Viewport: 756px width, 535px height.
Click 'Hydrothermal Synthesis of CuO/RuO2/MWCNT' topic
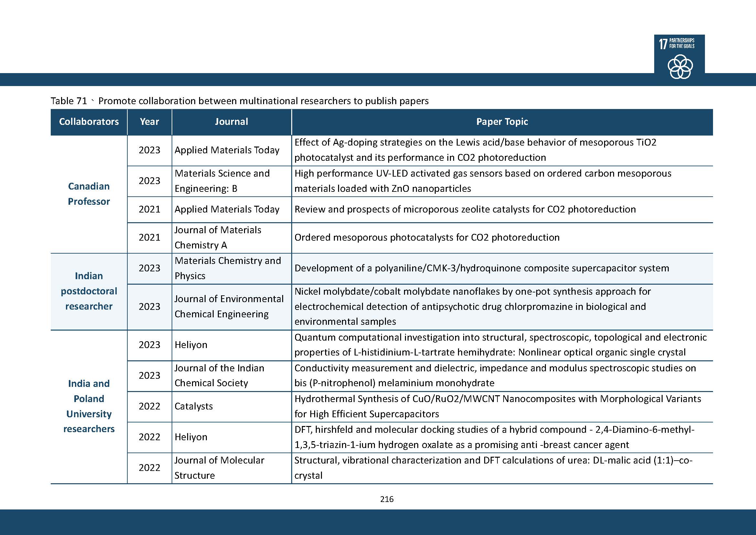502,407
